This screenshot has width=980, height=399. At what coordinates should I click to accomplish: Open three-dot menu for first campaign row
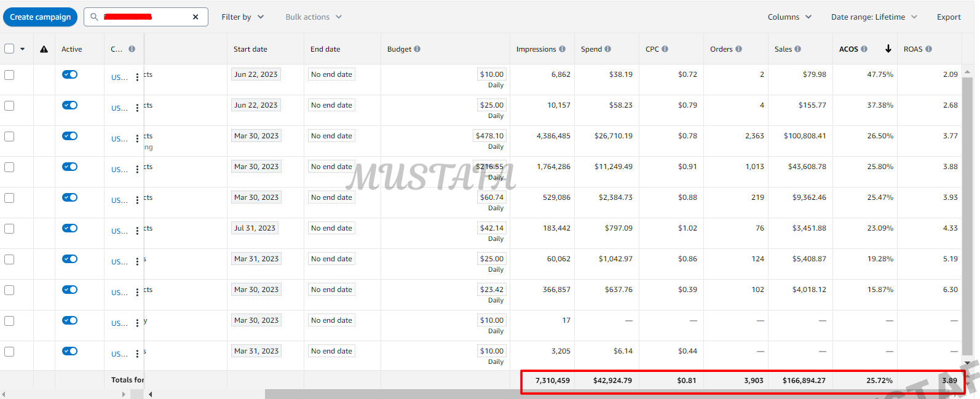(137, 77)
